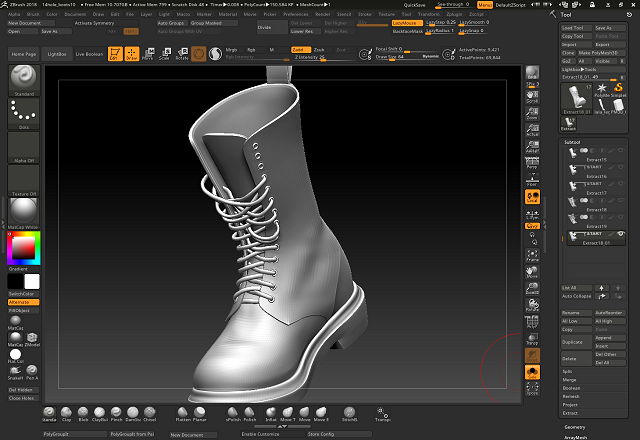Select the Draw mode button
Viewport: 640px width, 440px height.
132,53
